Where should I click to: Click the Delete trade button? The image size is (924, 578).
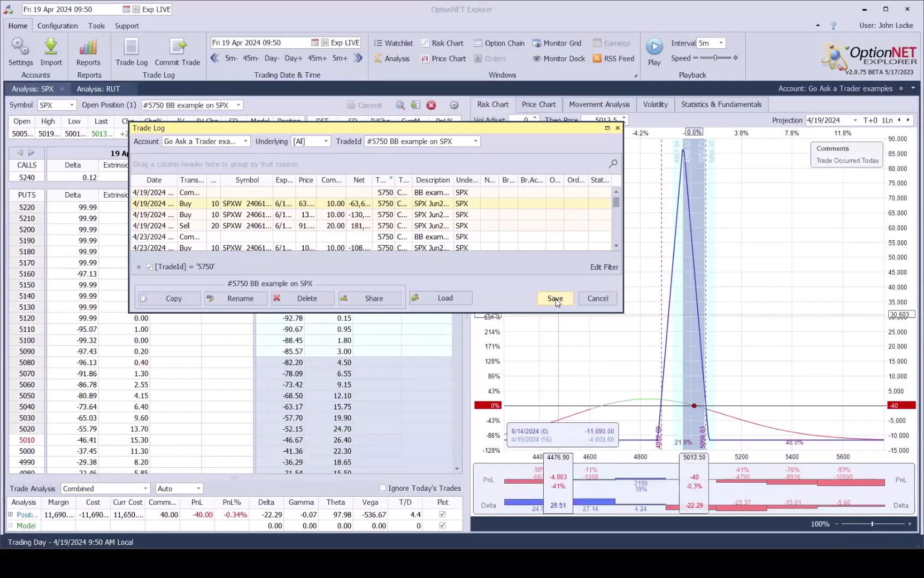coord(303,299)
